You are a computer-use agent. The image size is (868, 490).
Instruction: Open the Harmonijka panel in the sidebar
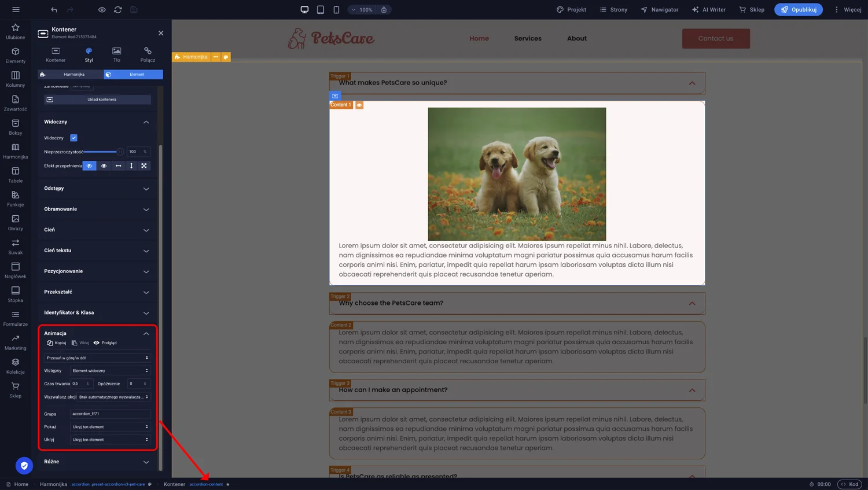point(15,152)
